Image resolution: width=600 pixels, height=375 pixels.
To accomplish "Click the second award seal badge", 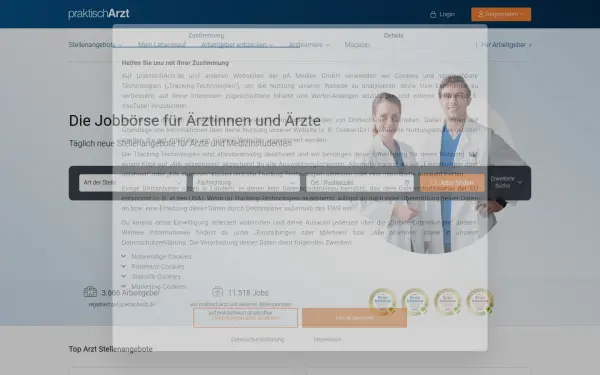I will click(415, 302).
